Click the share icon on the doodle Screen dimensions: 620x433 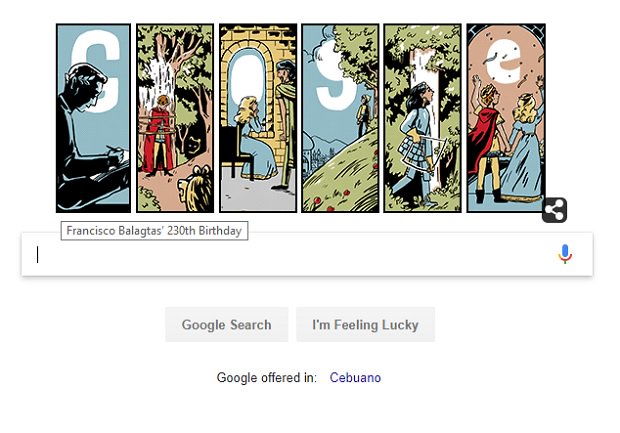(x=554, y=210)
